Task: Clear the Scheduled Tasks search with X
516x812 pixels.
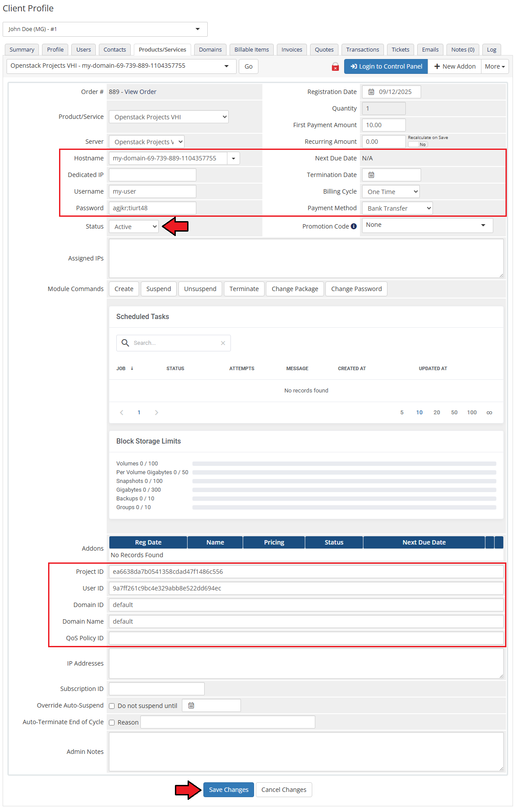Action: [223, 343]
